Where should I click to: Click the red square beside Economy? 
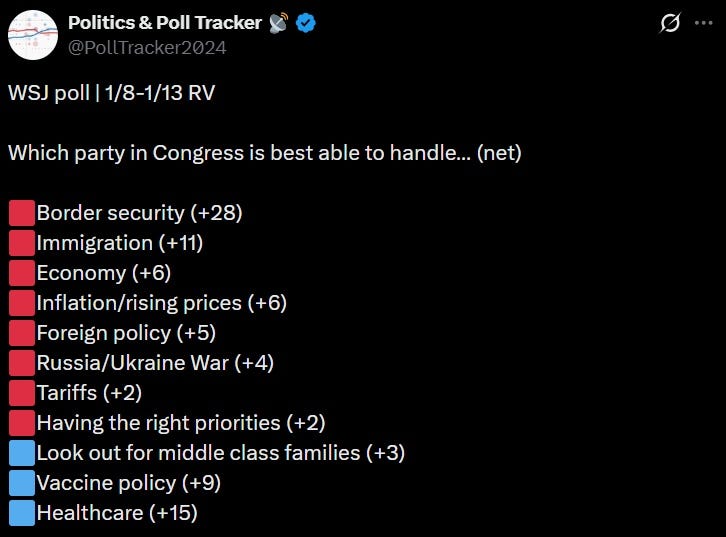pos(22,273)
